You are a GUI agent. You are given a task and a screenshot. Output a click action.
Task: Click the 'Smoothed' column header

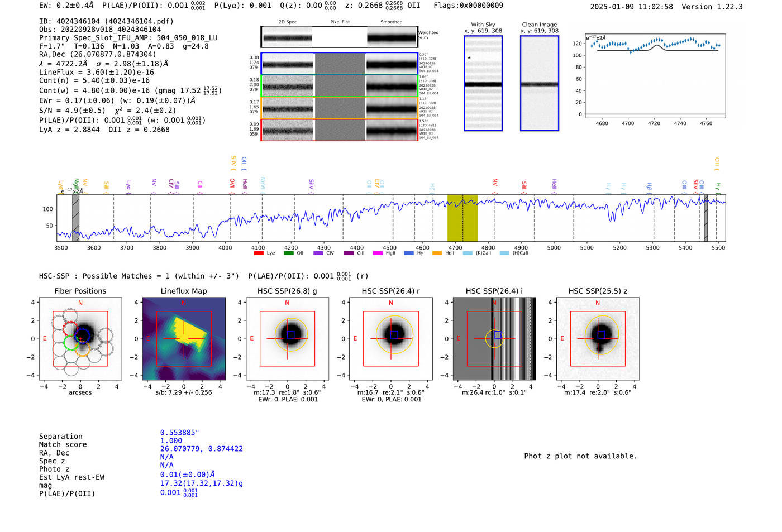pos(391,22)
